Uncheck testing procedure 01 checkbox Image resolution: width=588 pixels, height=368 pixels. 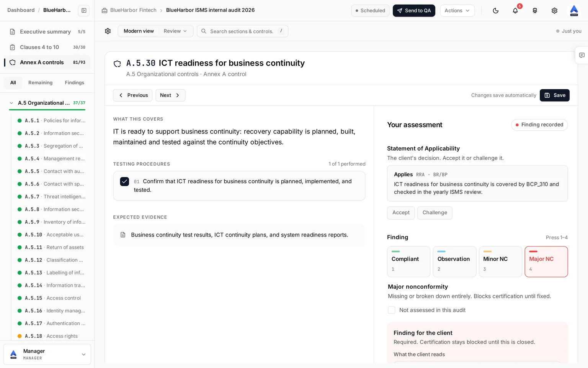(x=124, y=181)
